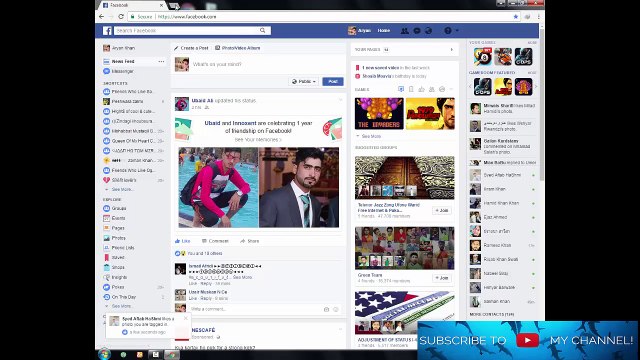Open the Messages icon in header
640x360 pixels.
(417, 31)
